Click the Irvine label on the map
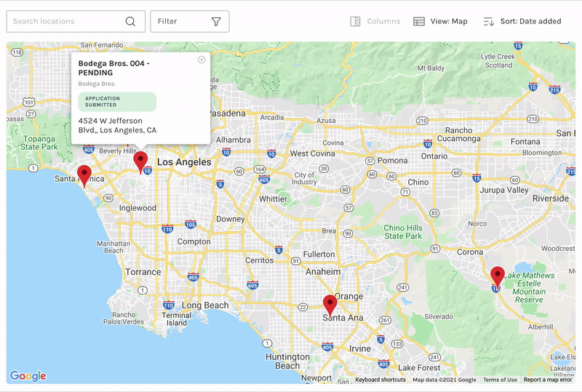This screenshot has width=582, height=392. click(x=360, y=349)
